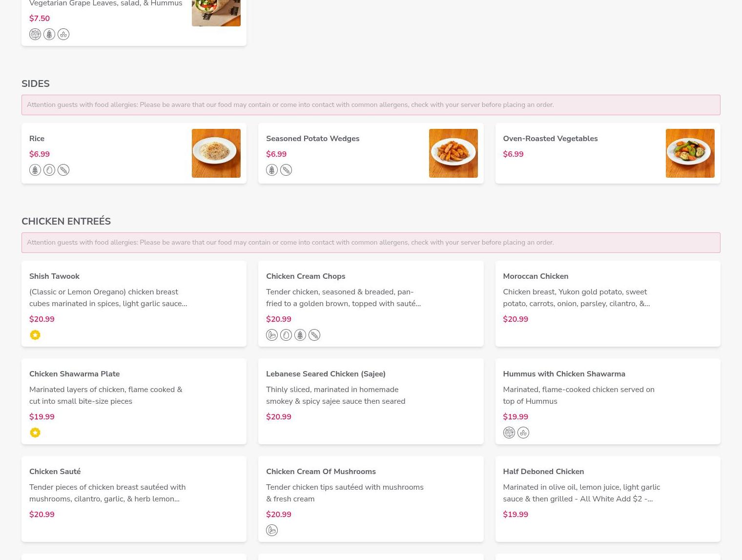Click the $6.99 price on Seasoned Potato Wedges

(x=276, y=154)
